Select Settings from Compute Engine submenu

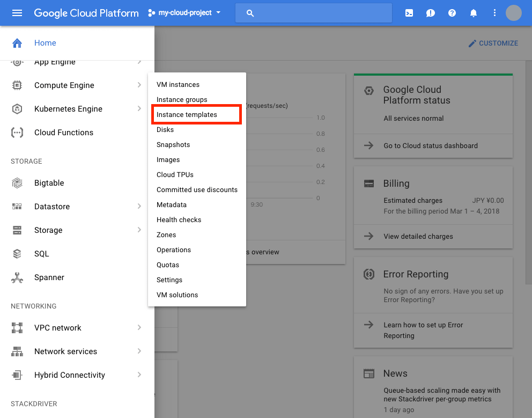pos(197,280)
